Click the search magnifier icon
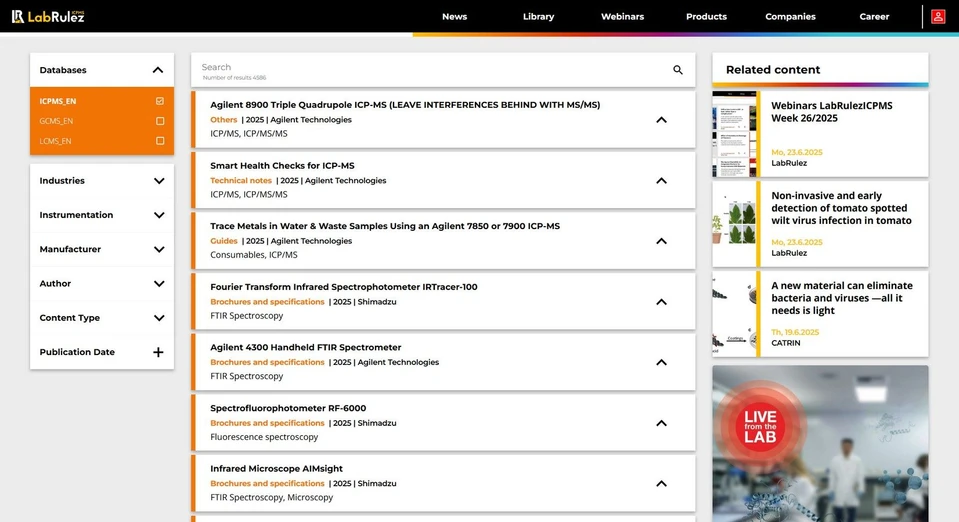 point(678,70)
